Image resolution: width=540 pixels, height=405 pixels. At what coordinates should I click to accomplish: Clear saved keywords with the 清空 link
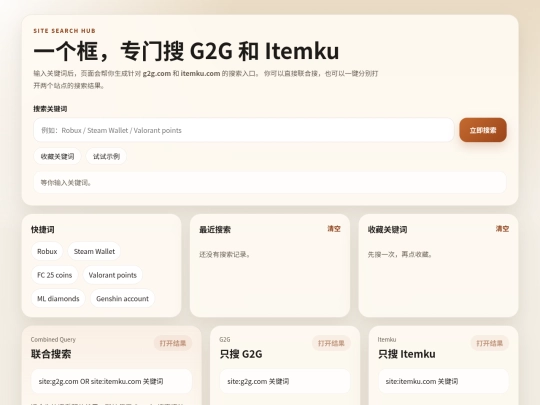(502, 229)
